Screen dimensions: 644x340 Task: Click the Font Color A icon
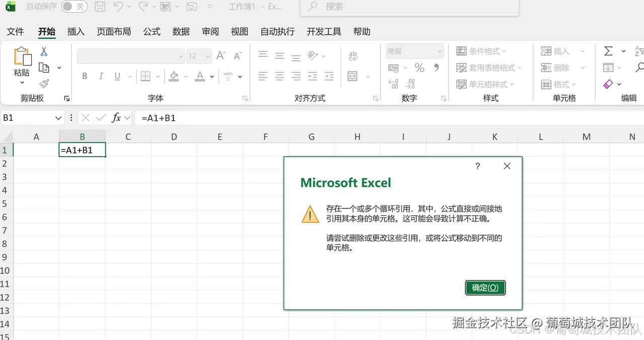click(200, 76)
